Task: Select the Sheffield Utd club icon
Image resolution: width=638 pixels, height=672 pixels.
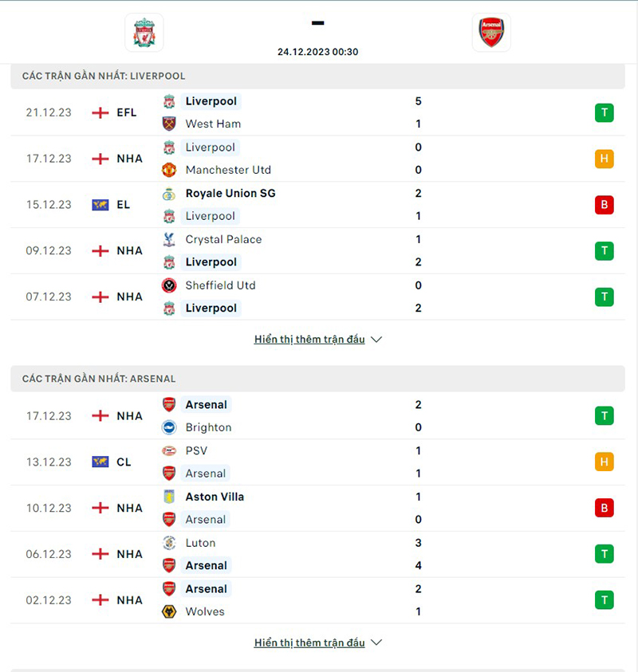Action: (169, 285)
